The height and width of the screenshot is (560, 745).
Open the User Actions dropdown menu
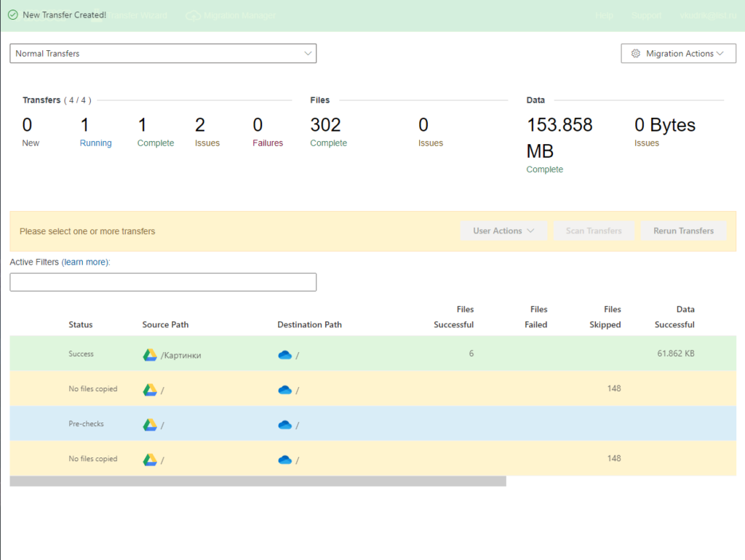click(x=503, y=231)
